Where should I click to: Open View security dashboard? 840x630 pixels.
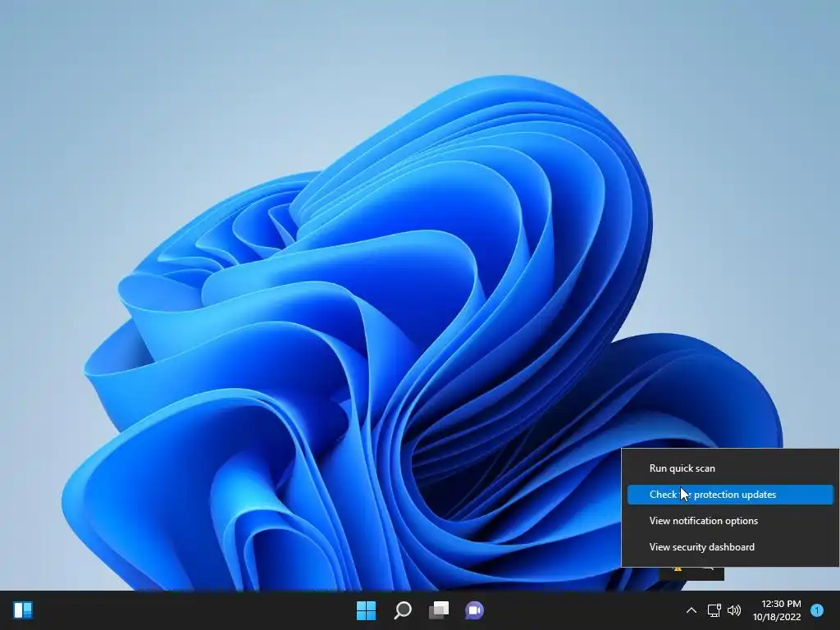tap(730, 547)
